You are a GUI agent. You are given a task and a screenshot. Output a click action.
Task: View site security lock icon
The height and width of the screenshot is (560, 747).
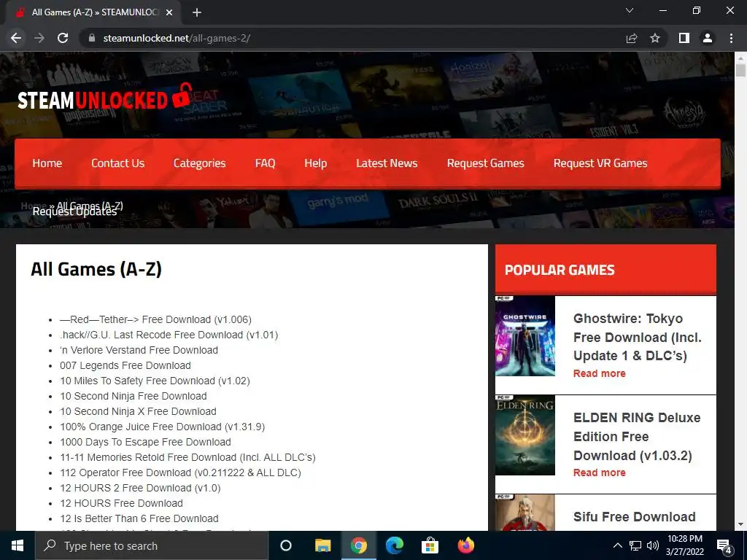click(x=92, y=38)
